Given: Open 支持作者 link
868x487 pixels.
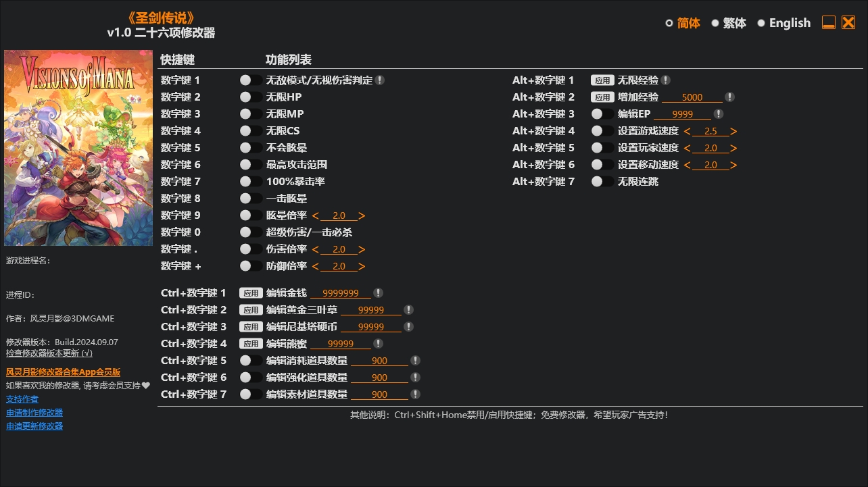Looking at the screenshot, I should pyautogui.click(x=22, y=399).
